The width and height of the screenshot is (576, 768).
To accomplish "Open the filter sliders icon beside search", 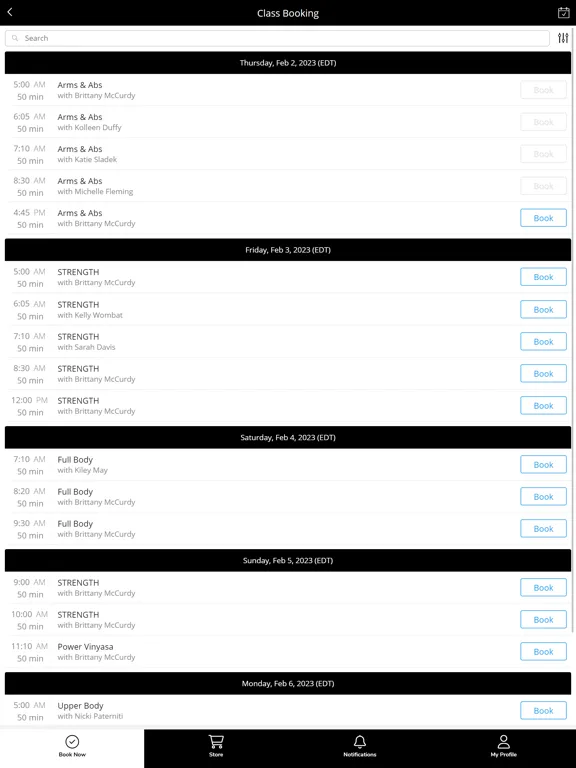I will pos(563,38).
